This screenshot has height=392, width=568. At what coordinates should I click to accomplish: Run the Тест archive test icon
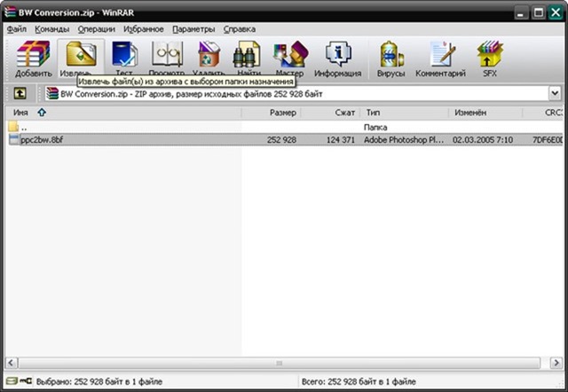click(124, 54)
